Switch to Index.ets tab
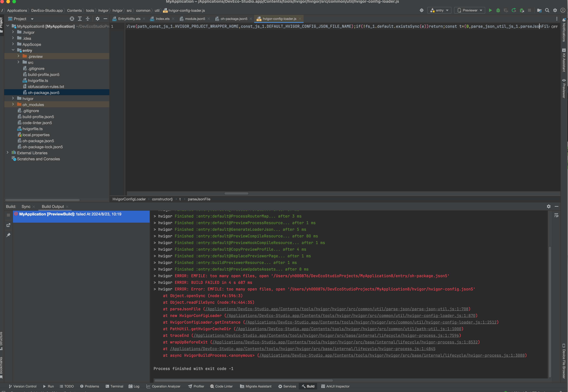 162,19
